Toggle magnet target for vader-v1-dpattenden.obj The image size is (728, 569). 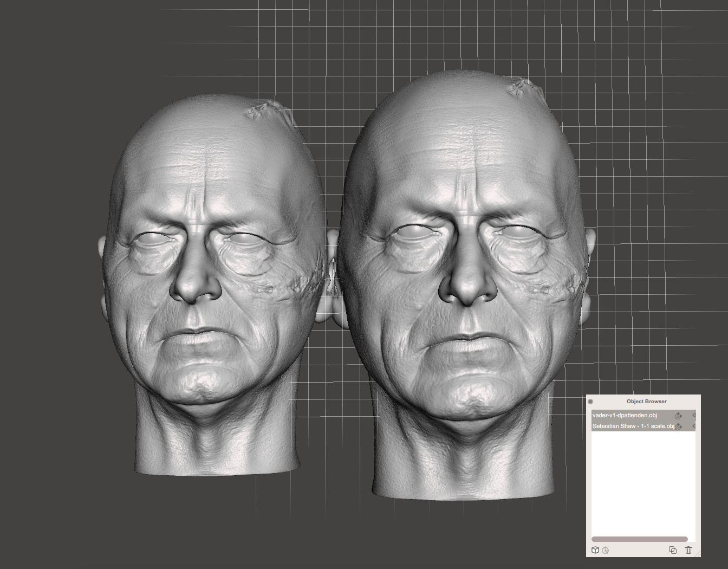point(678,416)
